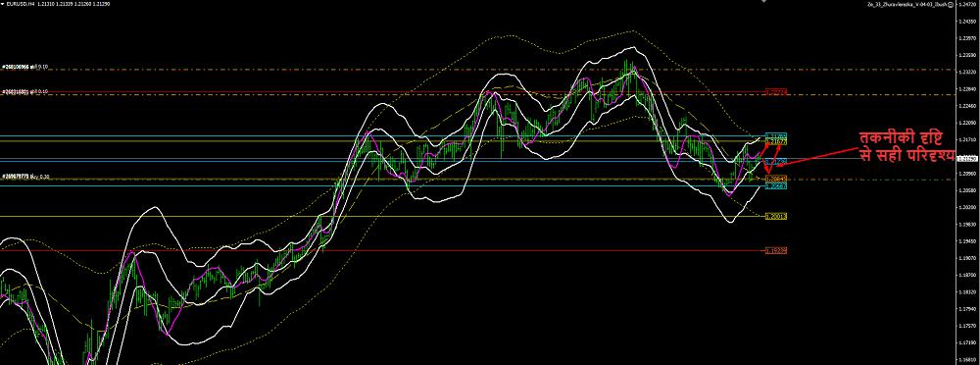Click the top cyan price tag near 1.2178
Screen dimensions: 980x365
pos(776,135)
